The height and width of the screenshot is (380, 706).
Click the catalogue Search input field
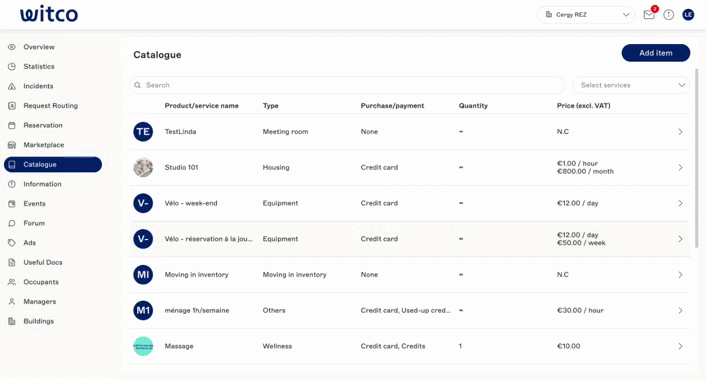tap(347, 85)
